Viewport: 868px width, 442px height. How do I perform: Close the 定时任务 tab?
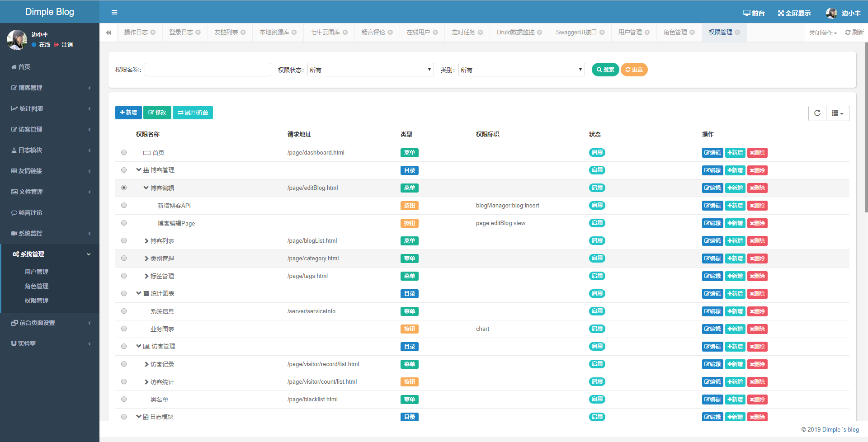481,33
